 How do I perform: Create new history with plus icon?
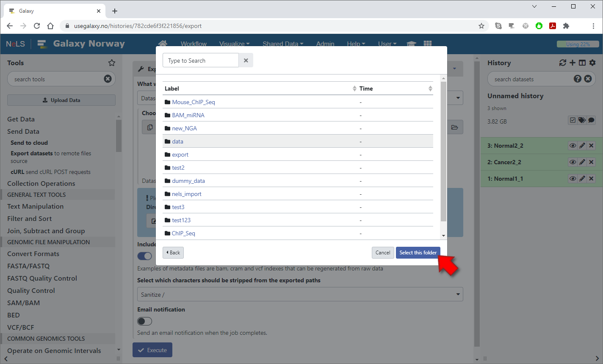pos(573,63)
